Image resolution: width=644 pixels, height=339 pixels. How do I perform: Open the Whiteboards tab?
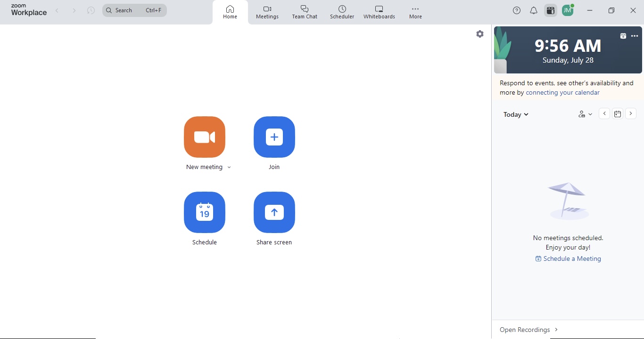pyautogui.click(x=379, y=12)
